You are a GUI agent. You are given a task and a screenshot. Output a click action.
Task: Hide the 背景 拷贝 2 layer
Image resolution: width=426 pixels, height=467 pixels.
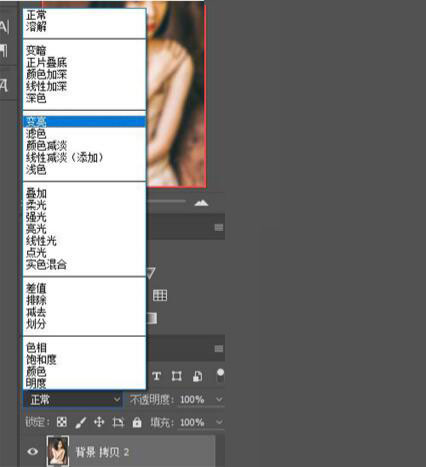click(32, 452)
